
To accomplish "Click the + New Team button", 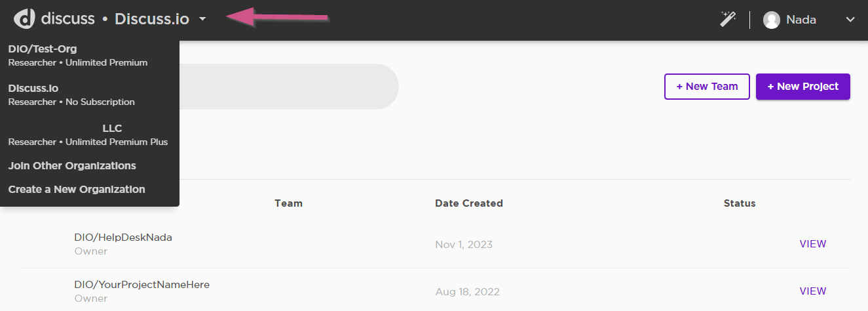I will coord(707,87).
